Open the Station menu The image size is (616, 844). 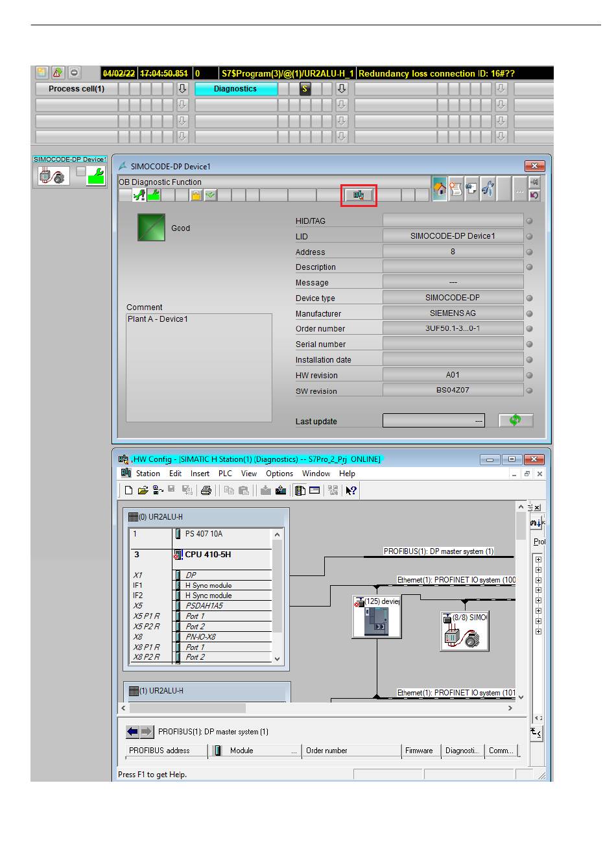pyautogui.click(x=148, y=474)
